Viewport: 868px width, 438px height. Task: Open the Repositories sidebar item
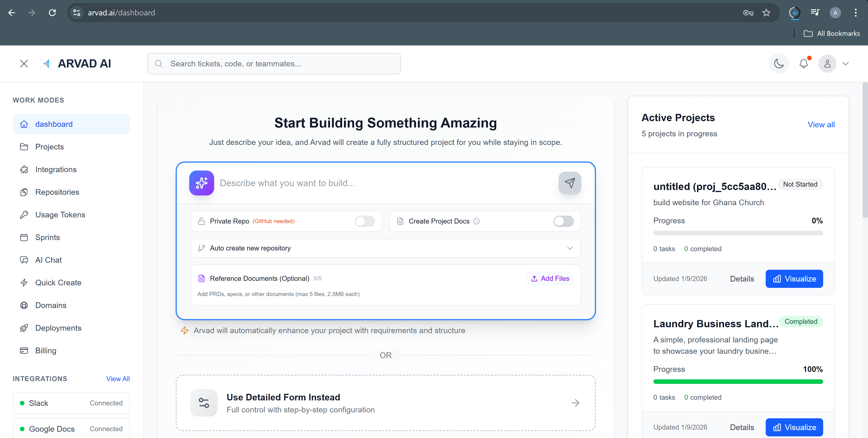(x=57, y=192)
